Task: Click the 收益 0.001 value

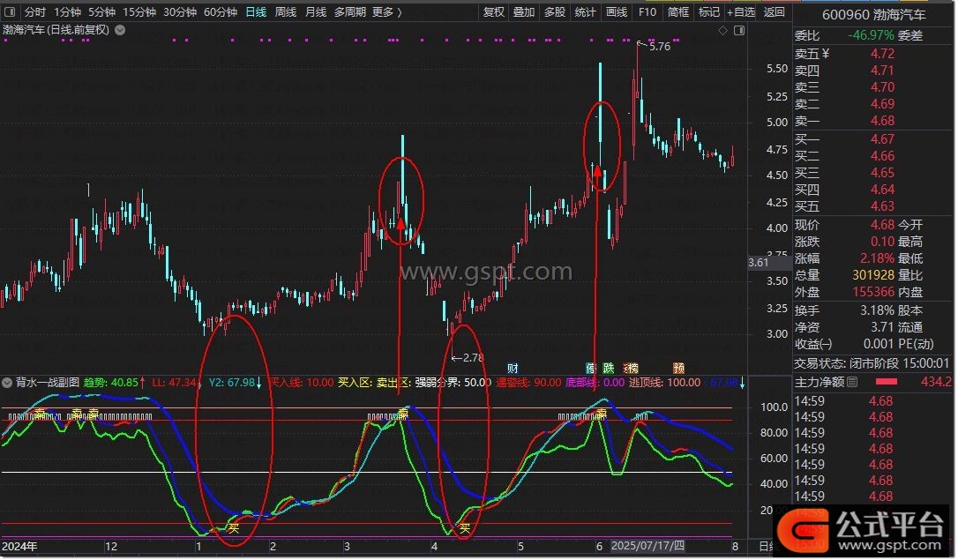Action: [879, 345]
